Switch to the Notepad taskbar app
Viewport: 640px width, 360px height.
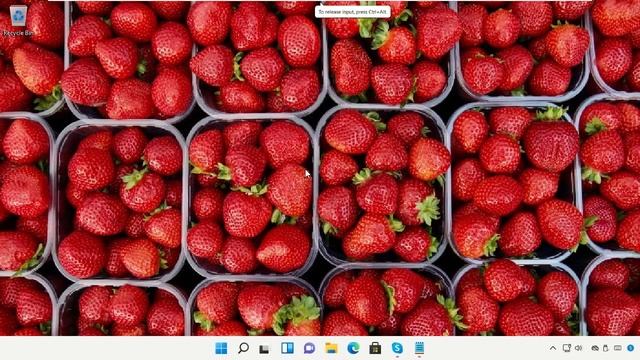pyautogui.click(x=419, y=348)
